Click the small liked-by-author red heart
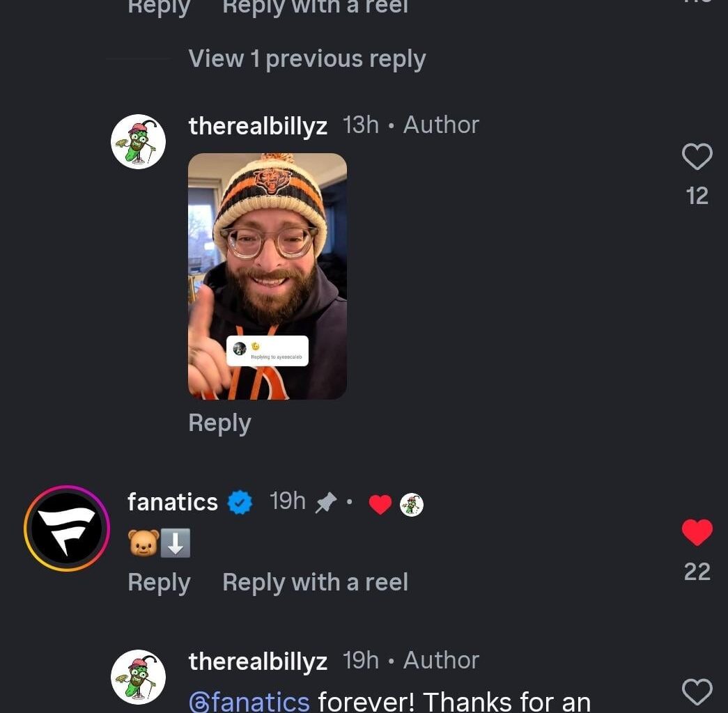728x713 pixels. coord(380,504)
